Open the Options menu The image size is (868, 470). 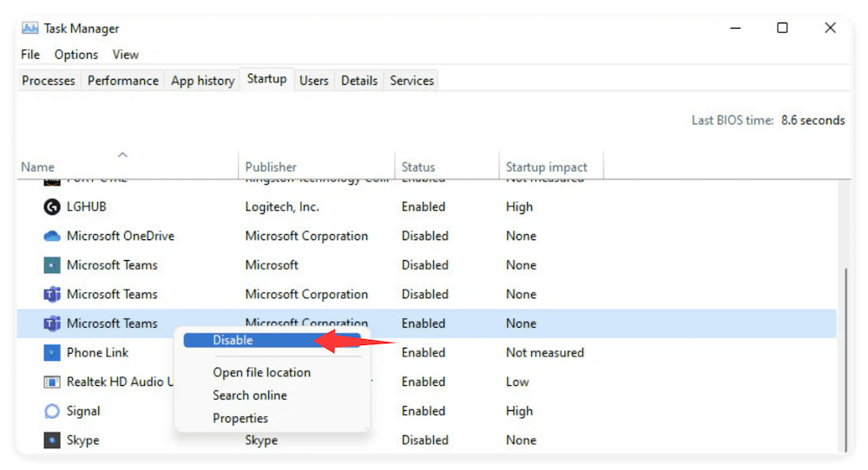[x=76, y=55]
